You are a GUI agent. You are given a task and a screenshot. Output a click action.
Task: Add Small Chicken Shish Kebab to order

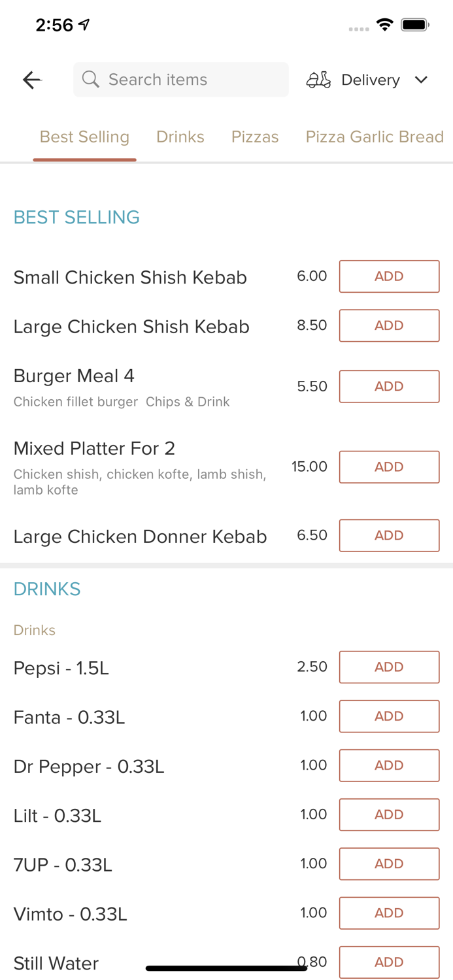pyautogui.click(x=389, y=276)
